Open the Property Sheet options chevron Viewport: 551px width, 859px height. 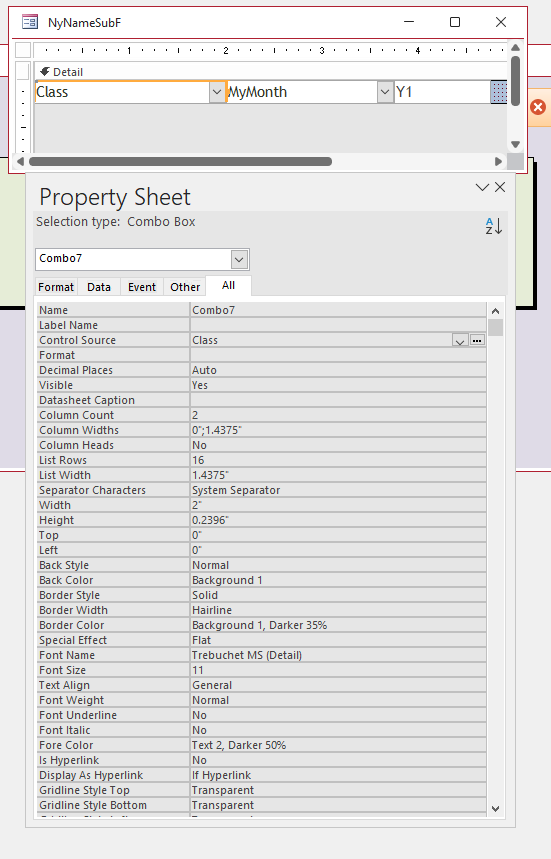point(482,187)
